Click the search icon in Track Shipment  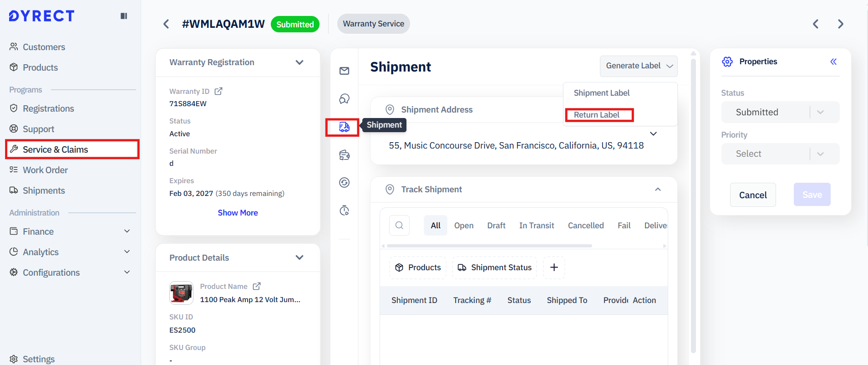pos(399,225)
